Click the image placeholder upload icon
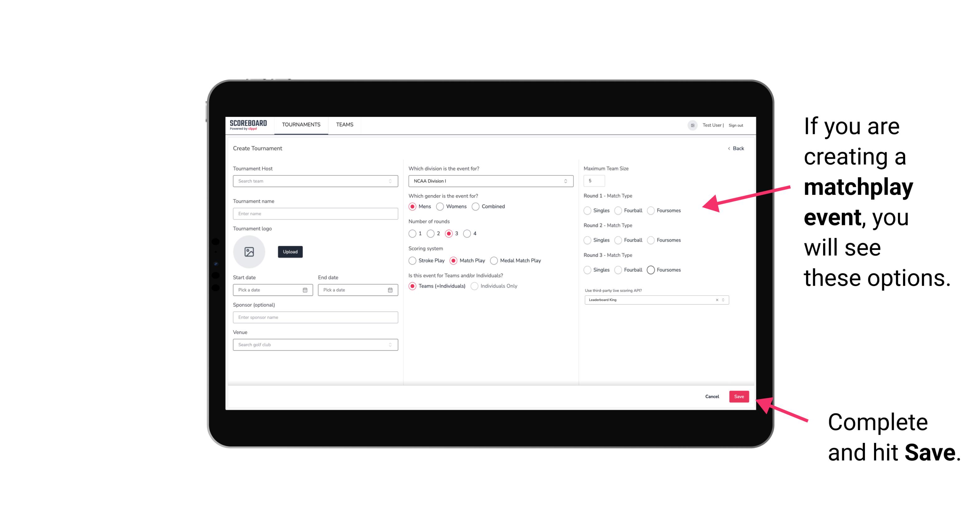Screen dimensions: 980x527 click(x=249, y=252)
